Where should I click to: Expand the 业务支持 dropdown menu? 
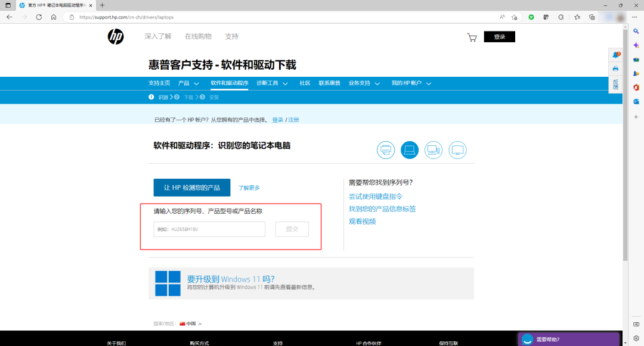364,83
